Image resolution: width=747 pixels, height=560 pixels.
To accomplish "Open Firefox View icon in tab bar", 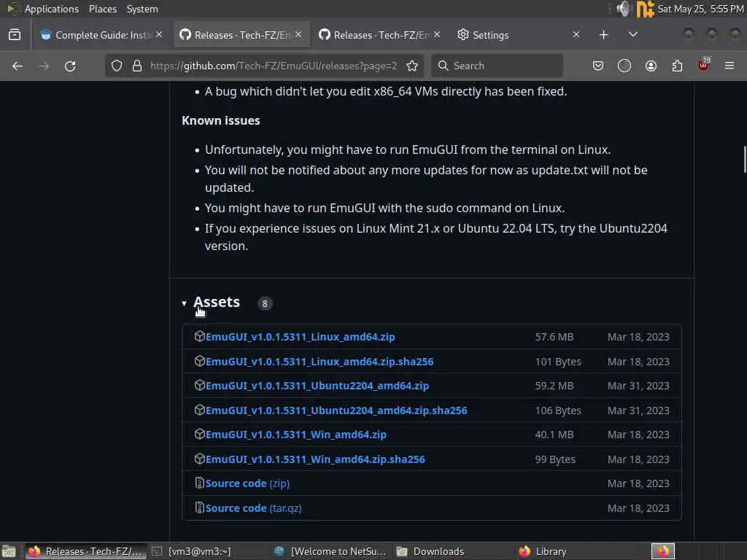I will tap(15, 35).
